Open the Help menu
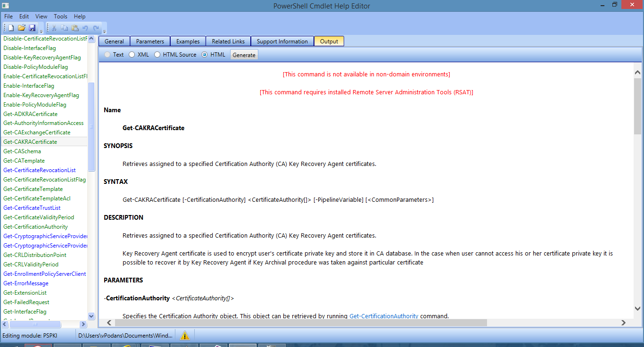The width and height of the screenshot is (644, 347). pyautogui.click(x=80, y=17)
